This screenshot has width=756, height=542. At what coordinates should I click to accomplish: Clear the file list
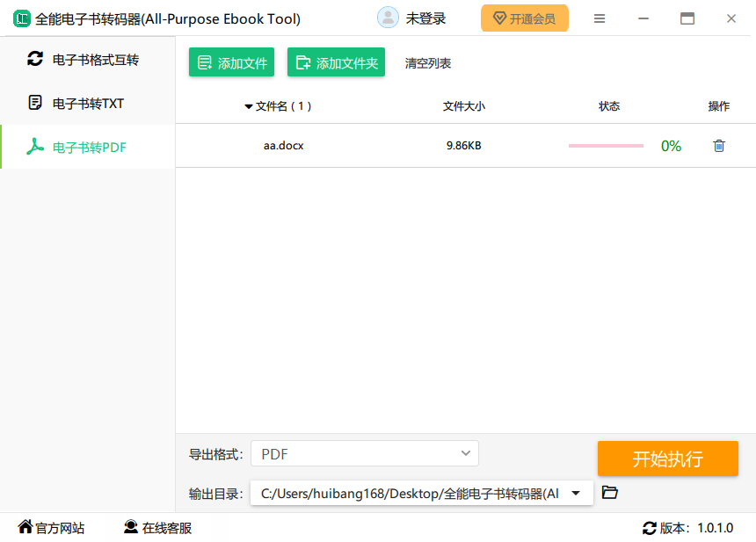[428, 63]
